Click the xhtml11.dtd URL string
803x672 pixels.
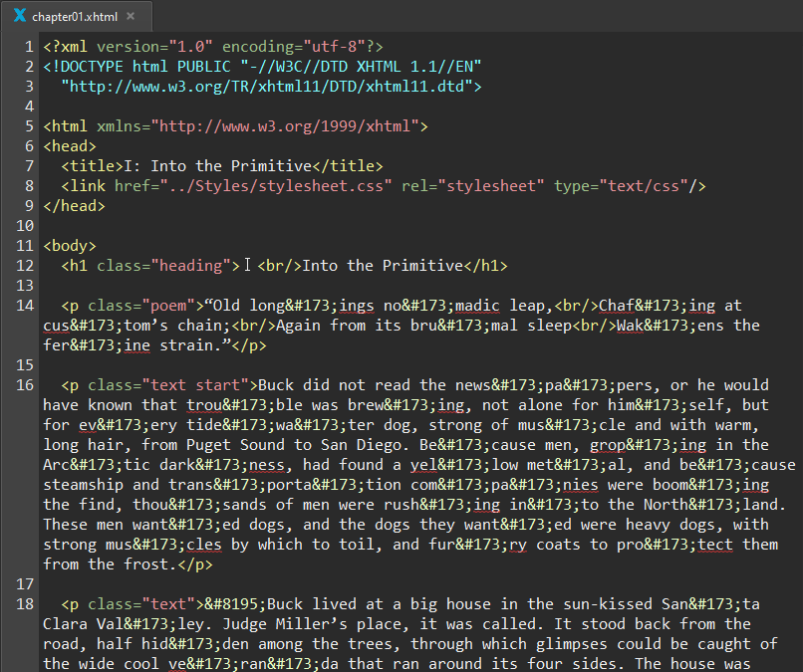[267, 87]
